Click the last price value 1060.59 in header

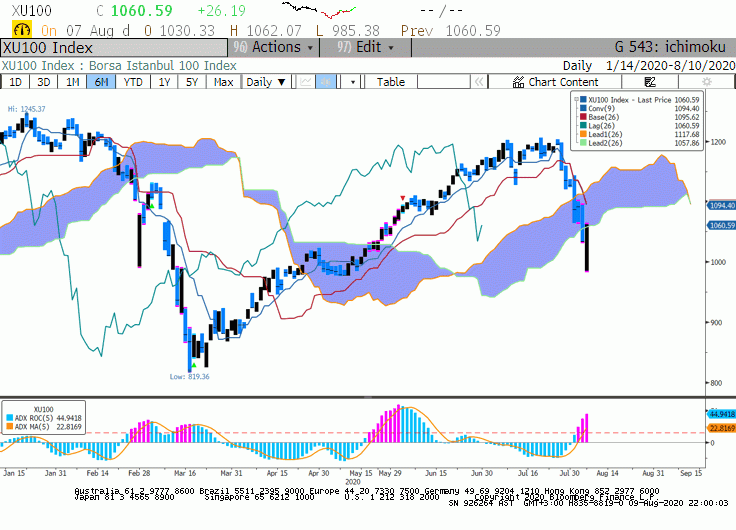point(142,10)
